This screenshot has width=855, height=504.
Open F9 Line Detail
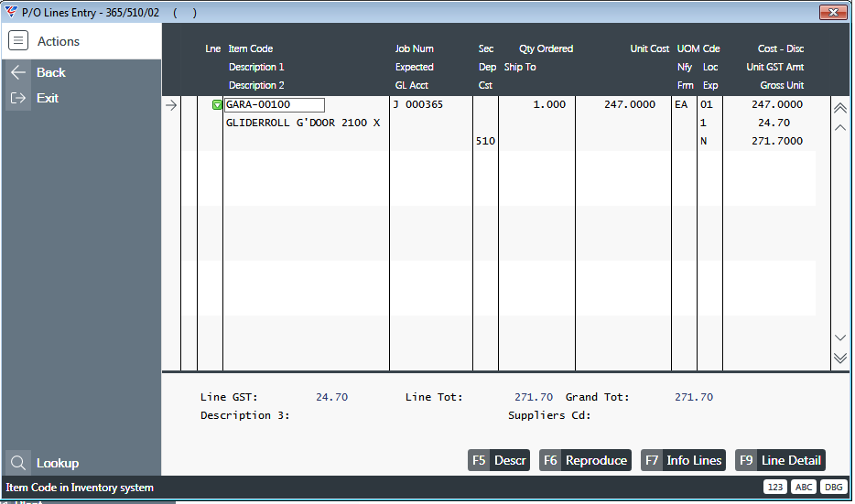[780, 460]
